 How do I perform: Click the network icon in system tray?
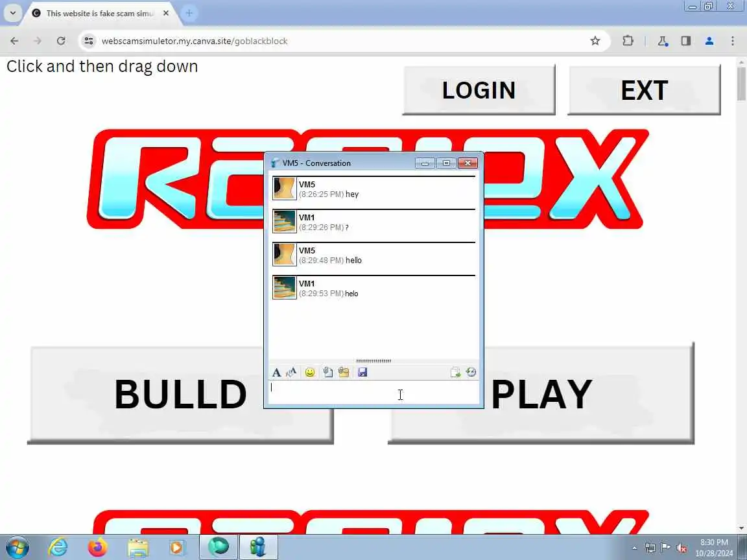click(650, 548)
